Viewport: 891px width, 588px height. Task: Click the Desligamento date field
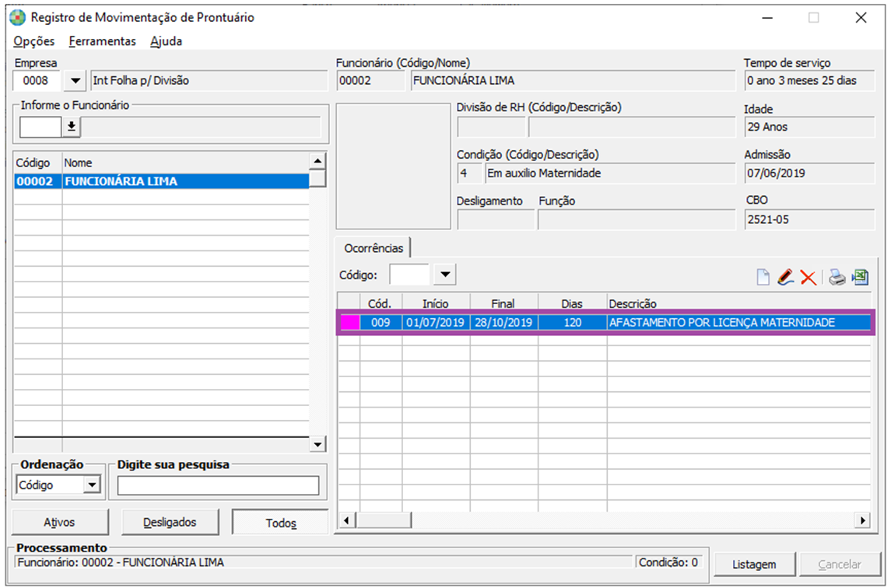(x=496, y=219)
